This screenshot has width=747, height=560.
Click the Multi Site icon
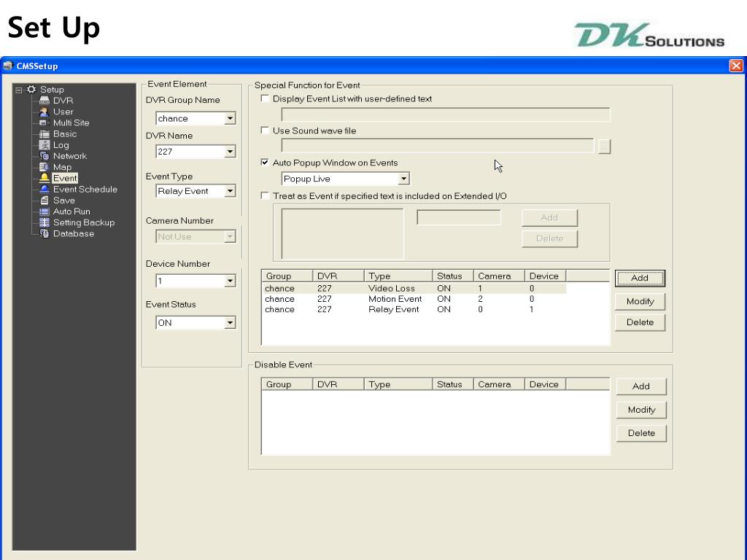point(44,122)
